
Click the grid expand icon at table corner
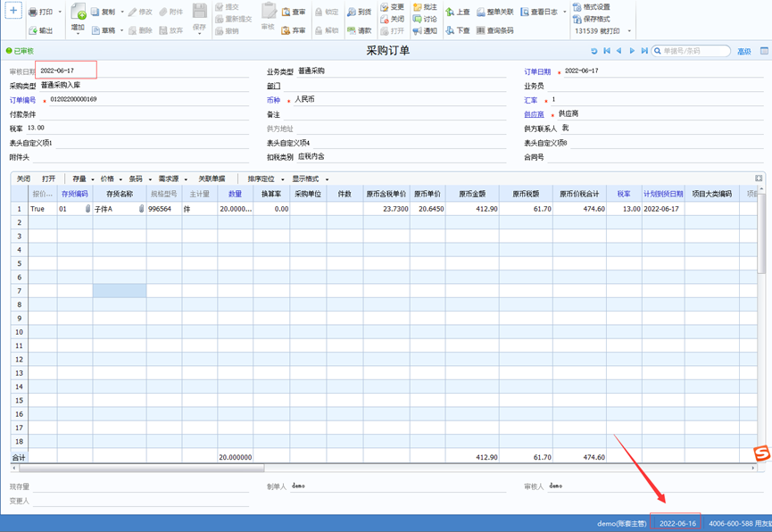click(759, 179)
